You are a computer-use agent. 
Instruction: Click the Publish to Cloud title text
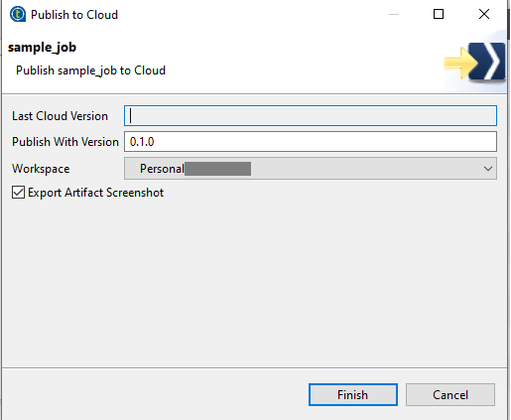point(74,15)
